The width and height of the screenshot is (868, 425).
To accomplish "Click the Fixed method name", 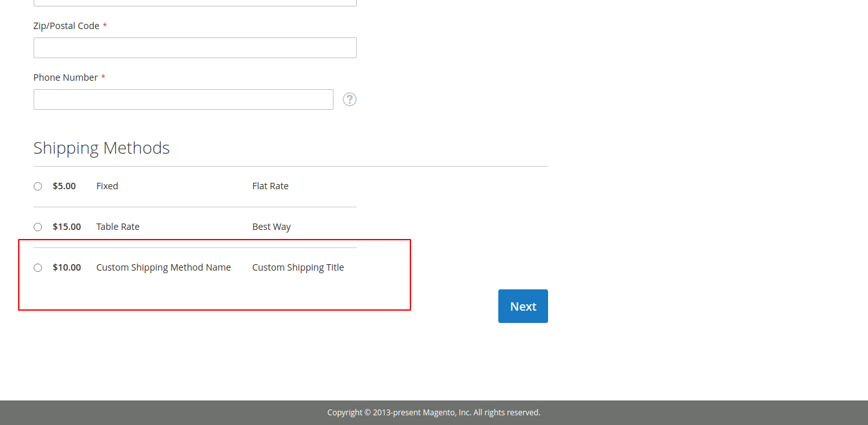I will [107, 186].
